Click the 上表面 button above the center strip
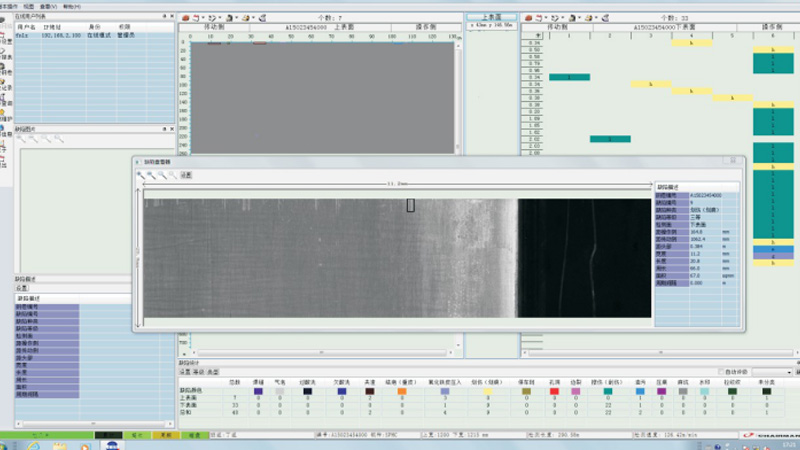Image resolution: width=800 pixels, height=450 pixels. pos(491,17)
